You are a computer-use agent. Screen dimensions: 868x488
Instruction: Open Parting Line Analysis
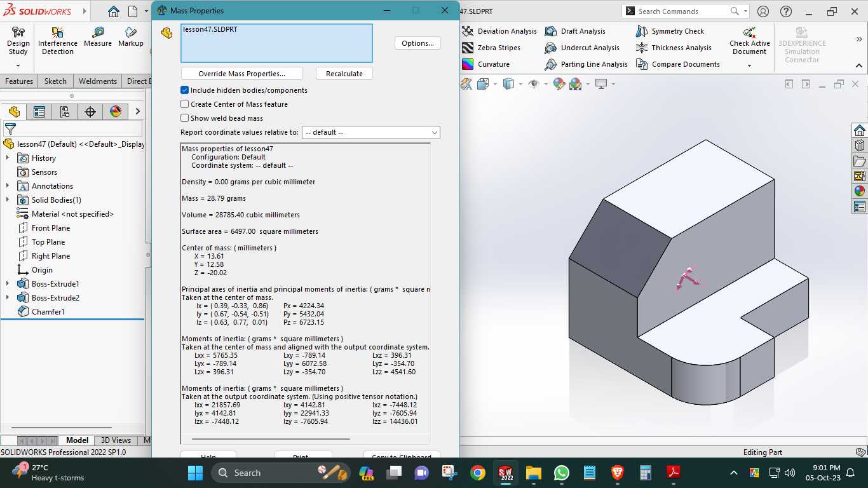coord(587,64)
